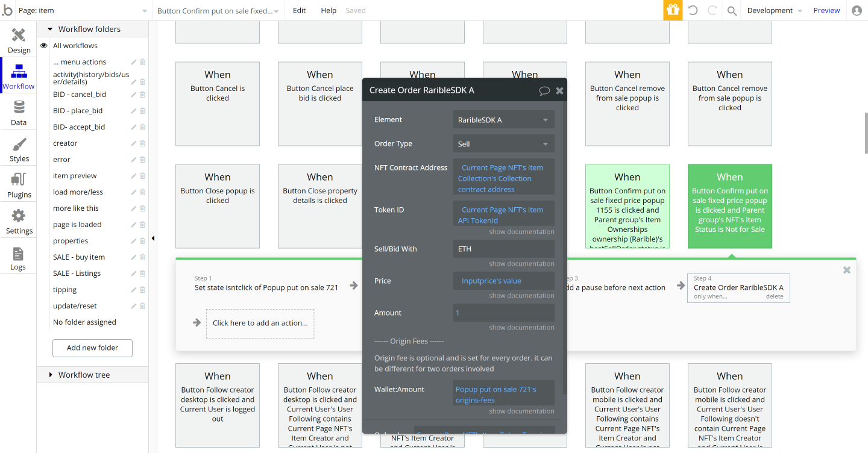Switch to the Design panel

[x=19, y=40]
